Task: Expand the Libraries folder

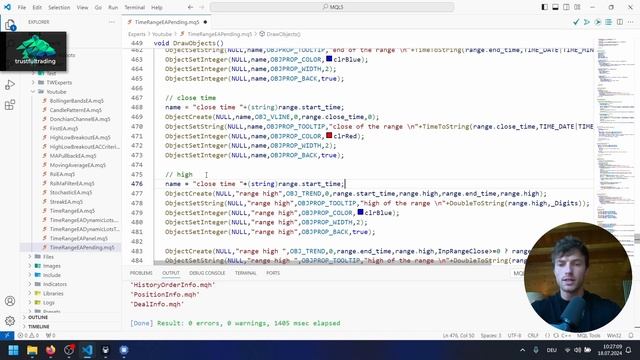Action: (53, 293)
